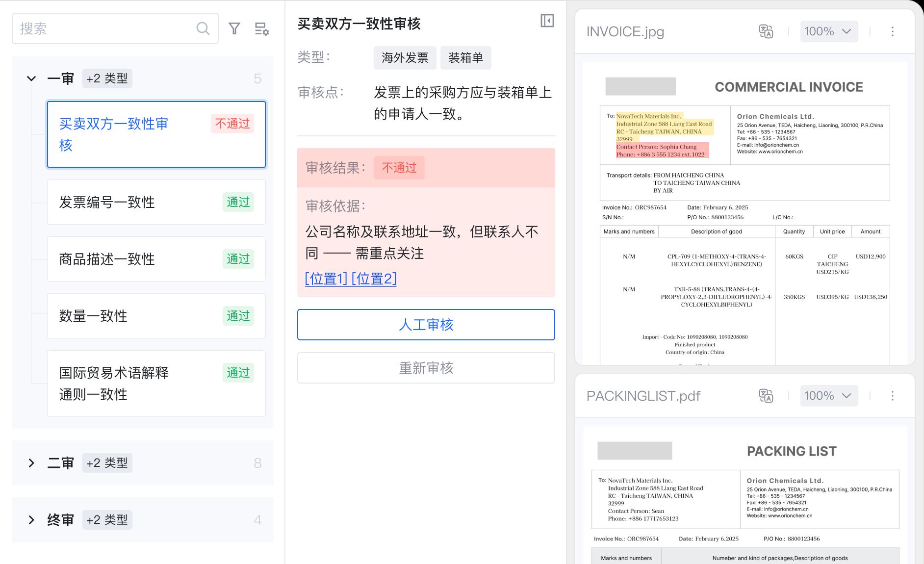This screenshot has height=564, width=924.
Task: Click the translate icon for PACKINGLIST.pdf
Action: pos(766,396)
